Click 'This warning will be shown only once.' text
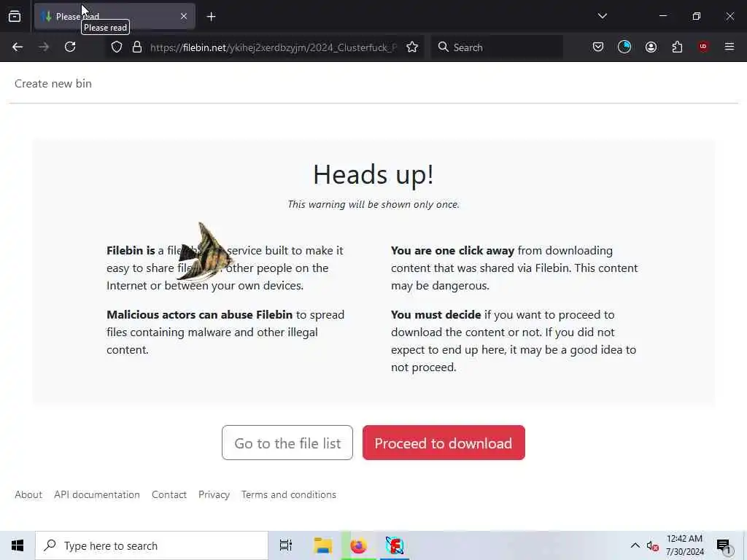The width and height of the screenshot is (747, 560). click(373, 204)
